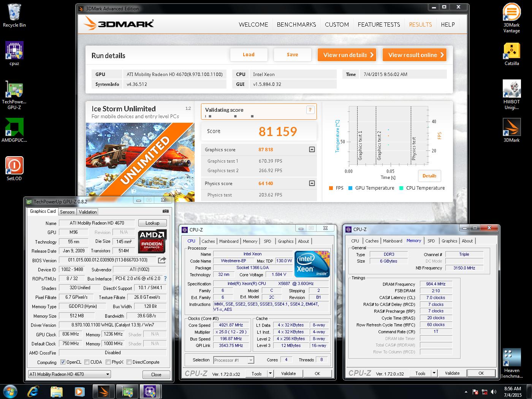Click Close button in GPU-Z
This screenshot has width=532, height=399.
pyautogui.click(x=156, y=375)
